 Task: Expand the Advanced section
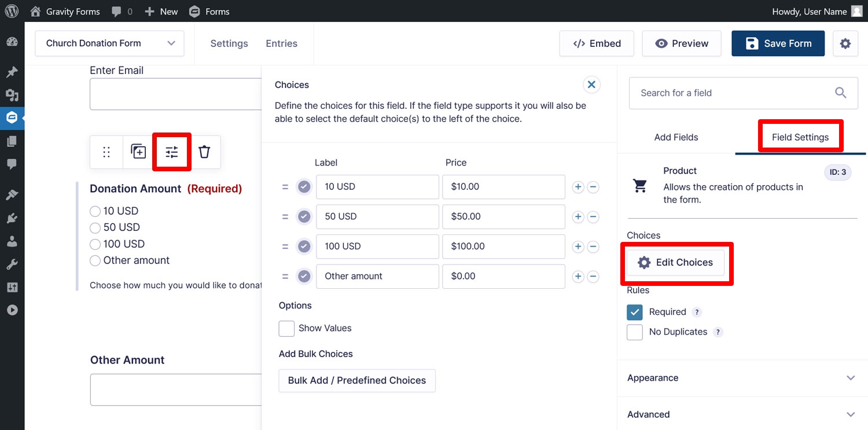point(741,414)
